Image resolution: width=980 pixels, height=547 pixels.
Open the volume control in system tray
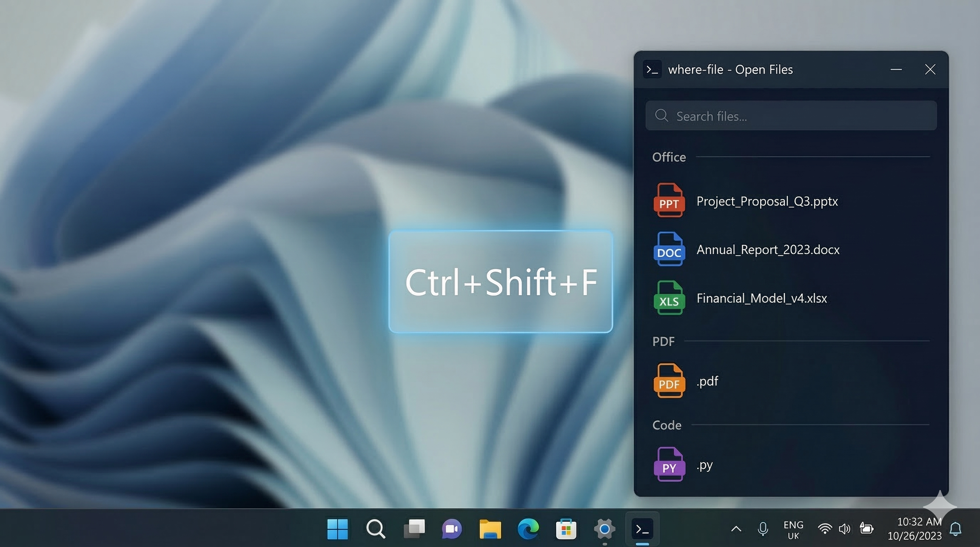(844, 529)
